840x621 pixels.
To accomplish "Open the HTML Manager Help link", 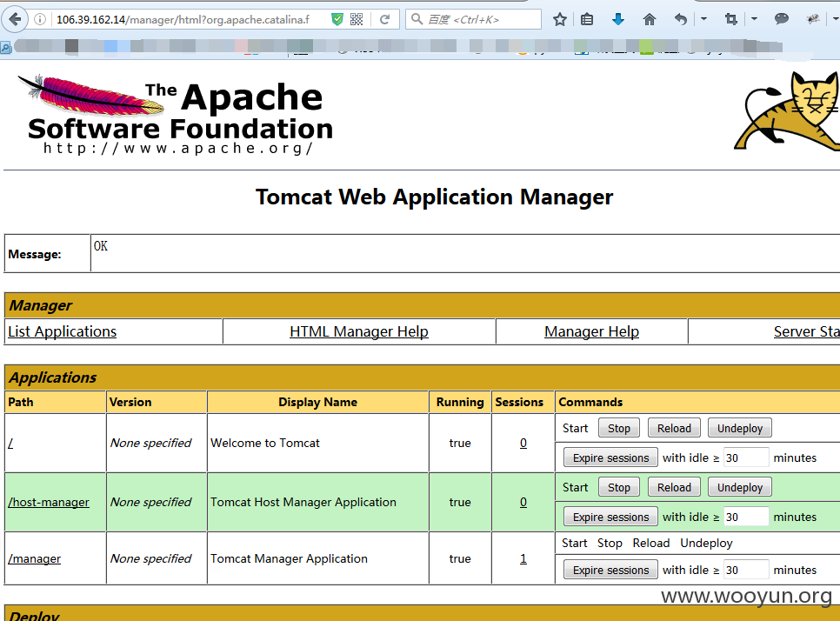I will click(x=359, y=331).
